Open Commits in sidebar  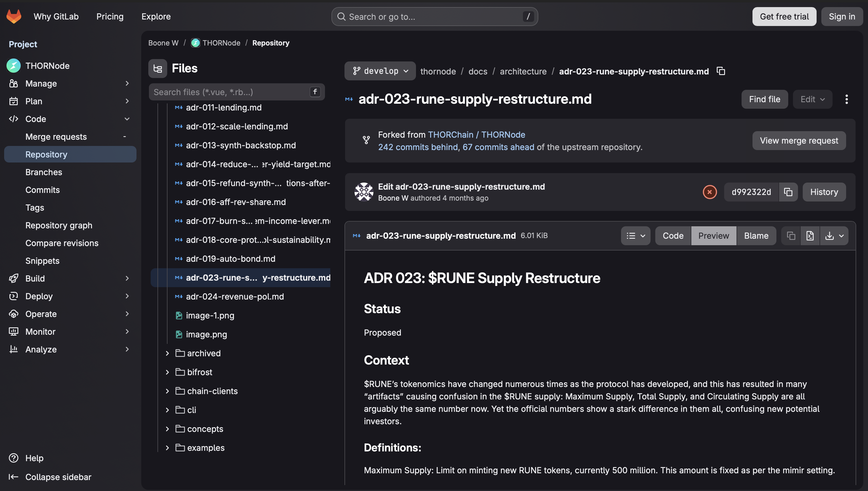[x=70, y=190]
